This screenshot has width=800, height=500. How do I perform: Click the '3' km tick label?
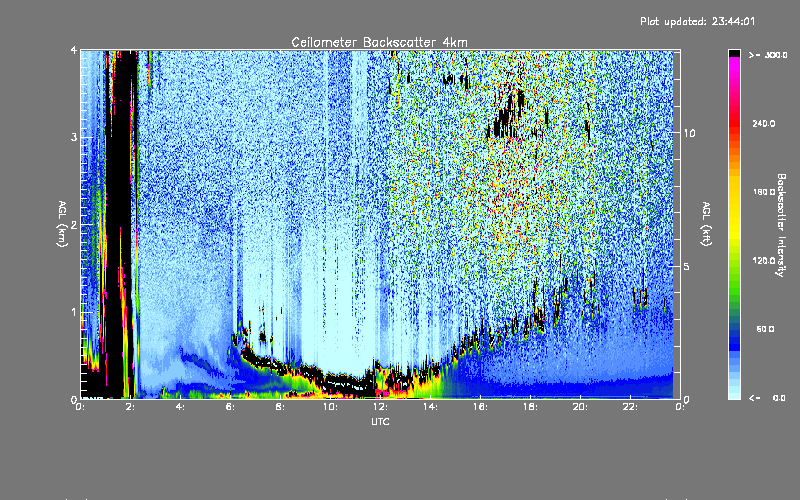click(x=74, y=137)
